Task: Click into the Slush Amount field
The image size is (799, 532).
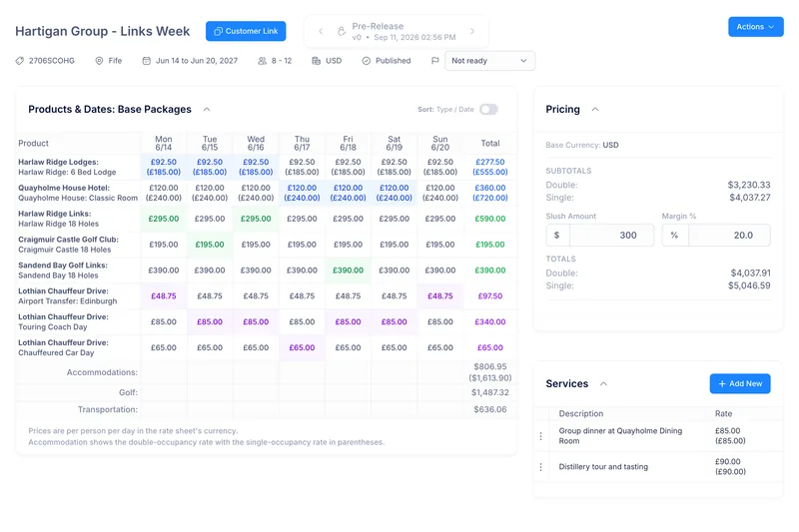Action: coord(611,236)
